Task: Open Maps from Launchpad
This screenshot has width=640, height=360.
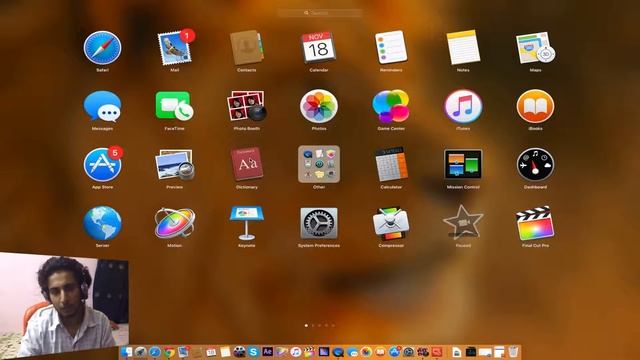Action: coord(535,48)
